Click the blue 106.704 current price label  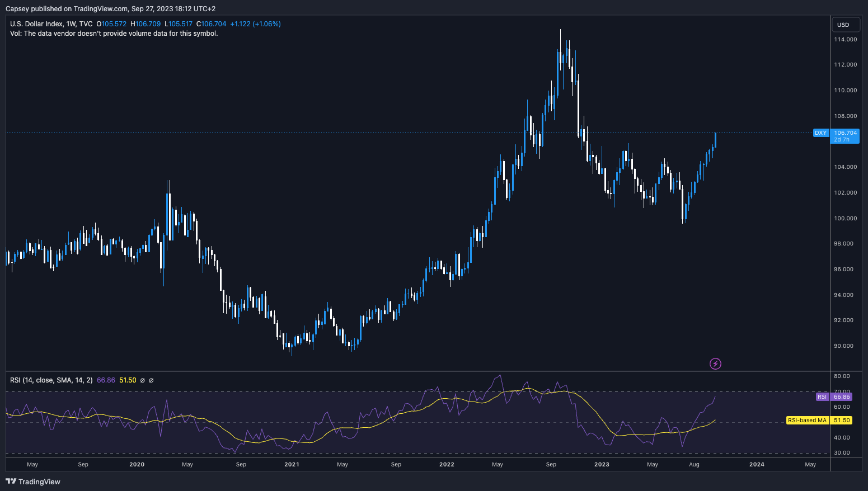(844, 133)
